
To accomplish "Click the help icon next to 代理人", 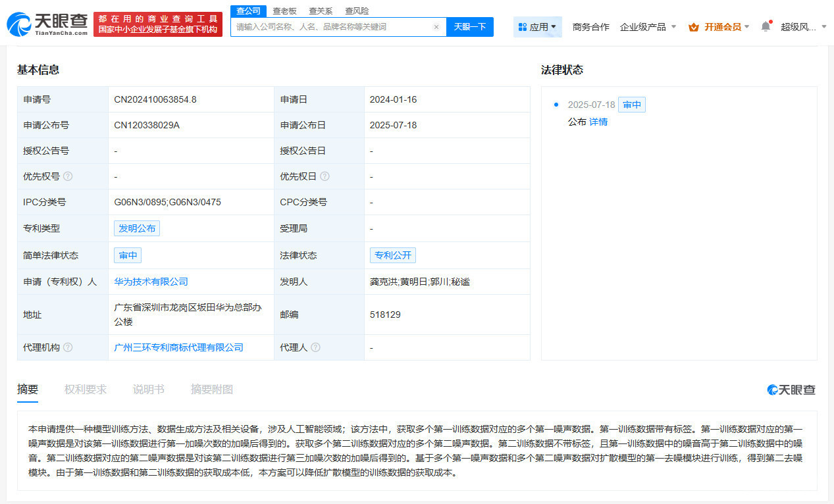I will 315,347.
